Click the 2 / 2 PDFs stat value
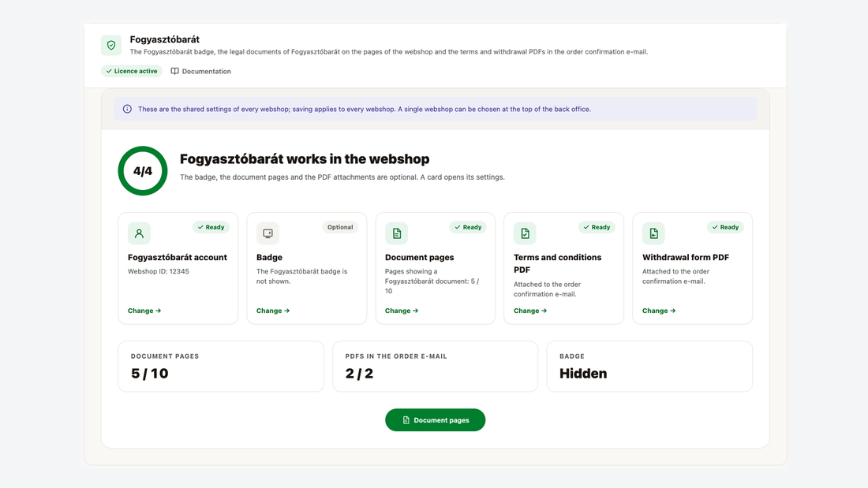Screen dimensions: 868x488 coord(359,374)
